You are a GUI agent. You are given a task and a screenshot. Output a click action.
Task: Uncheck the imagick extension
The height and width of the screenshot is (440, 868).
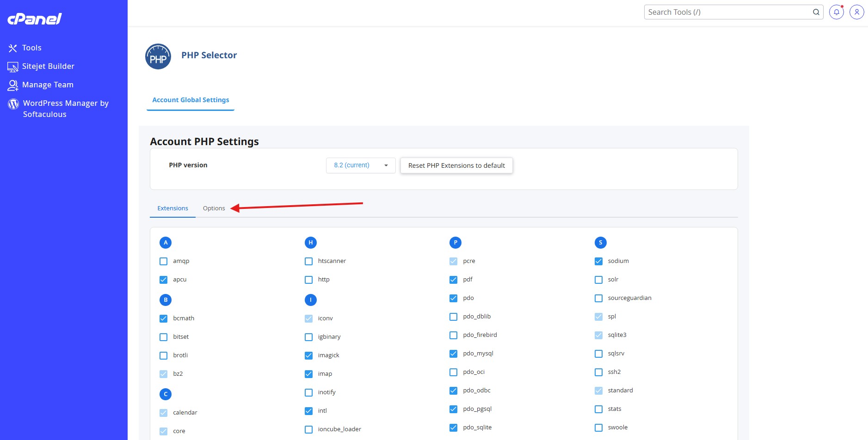pyautogui.click(x=308, y=355)
